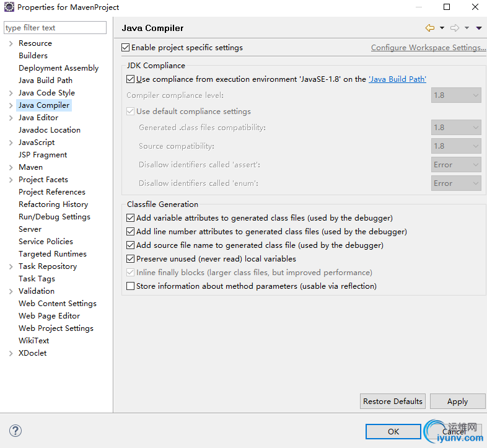Select JSP Fragment item
The height and width of the screenshot is (448, 487).
pyautogui.click(x=43, y=155)
